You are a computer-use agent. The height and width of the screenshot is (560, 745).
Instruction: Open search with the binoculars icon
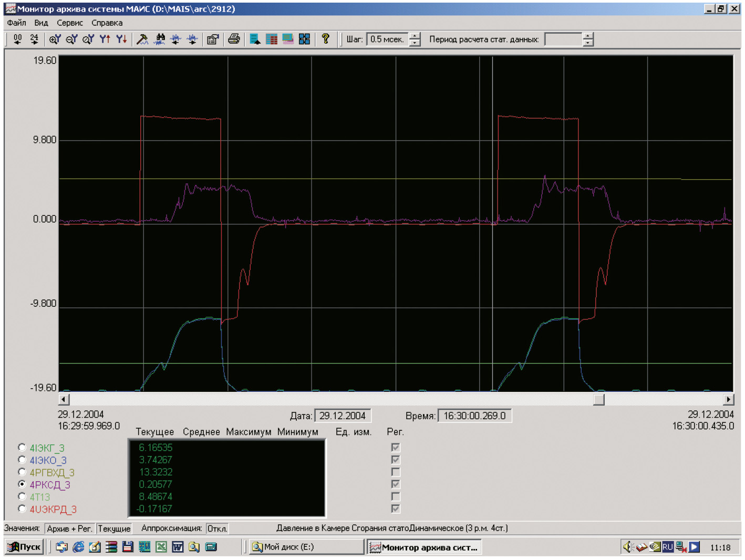pyautogui.click(x=160, y=39)
